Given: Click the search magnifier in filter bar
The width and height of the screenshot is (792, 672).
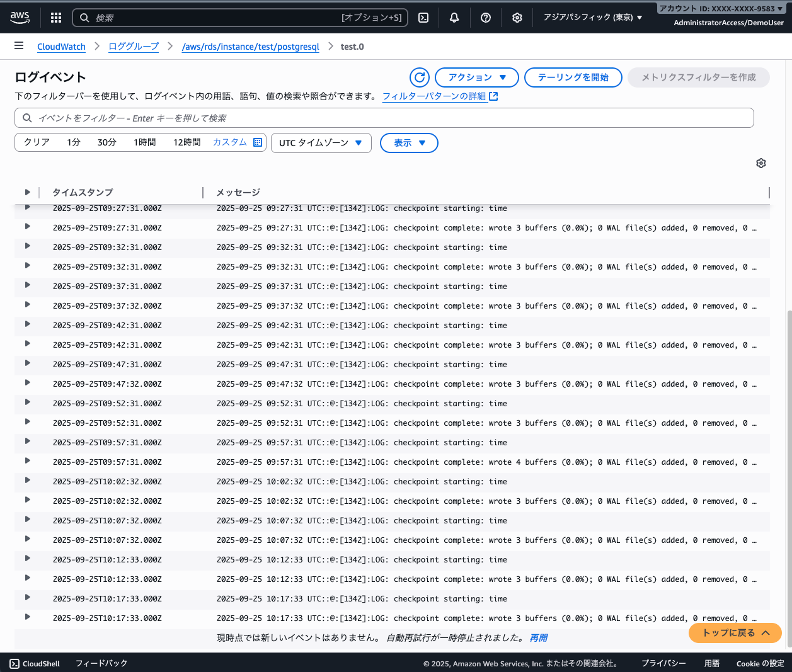Looking at the screenshot, I should pyautogui.click(x=27, y=118).
